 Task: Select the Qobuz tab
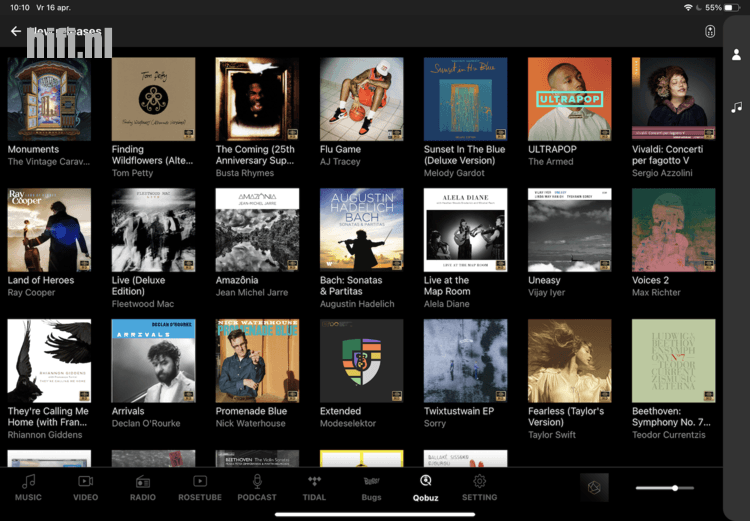point(425,488)
